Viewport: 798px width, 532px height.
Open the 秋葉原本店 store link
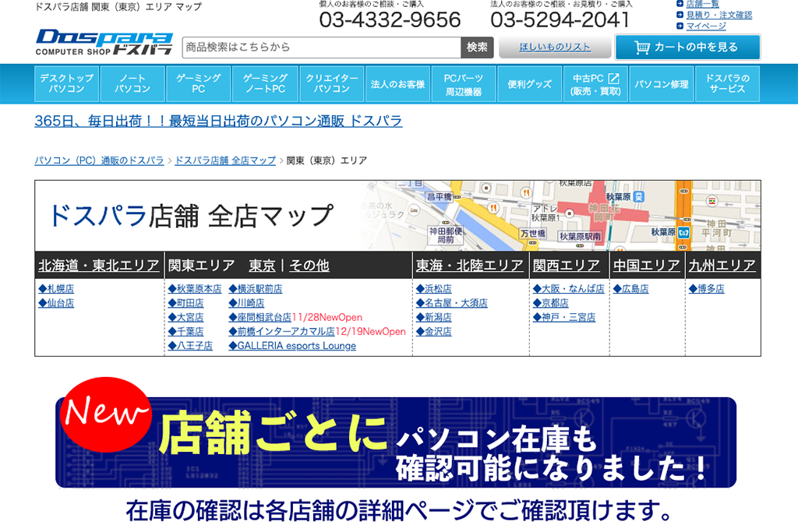(x=195, y=289)
